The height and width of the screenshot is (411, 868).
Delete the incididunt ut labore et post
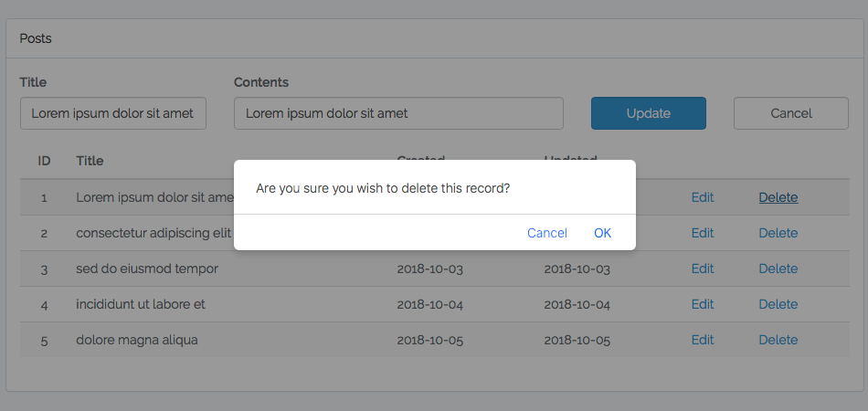tap(778, 304)
